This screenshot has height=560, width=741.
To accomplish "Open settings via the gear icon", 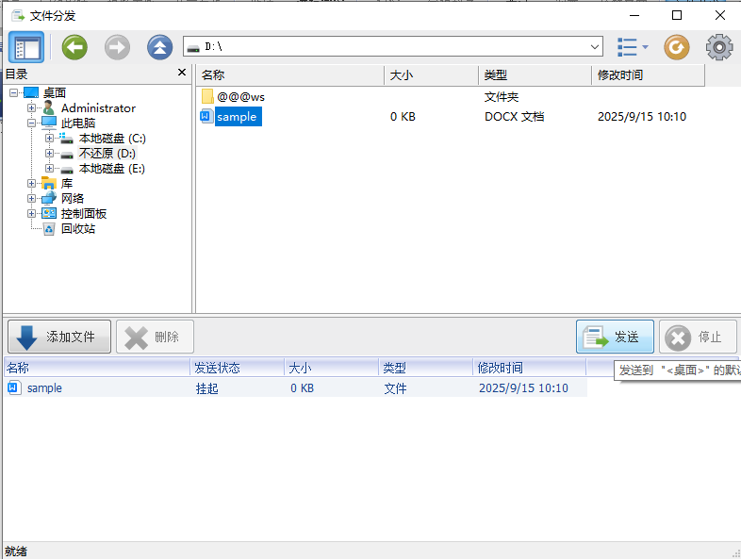I will pos(719,47).
